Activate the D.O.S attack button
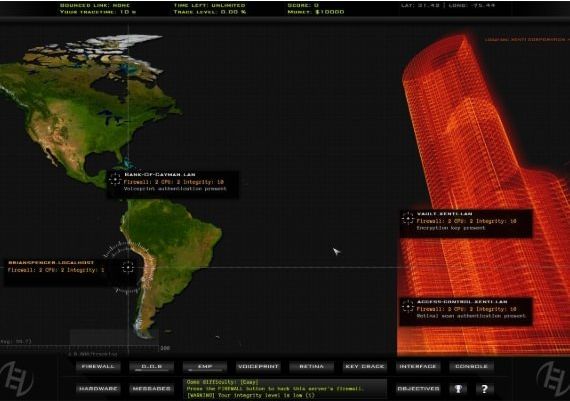The height and width of the screenshot is (401, 570). pyautogui.click(x=152, y=366)
